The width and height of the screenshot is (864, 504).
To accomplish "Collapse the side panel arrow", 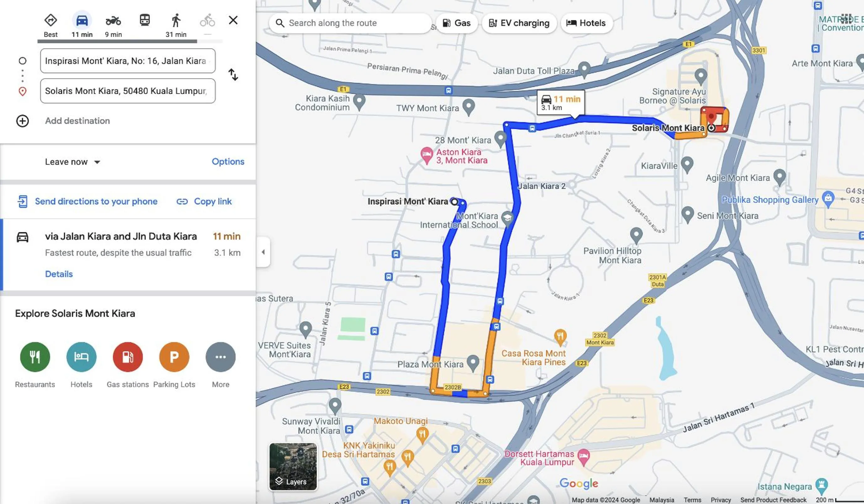I will point(263,252).
